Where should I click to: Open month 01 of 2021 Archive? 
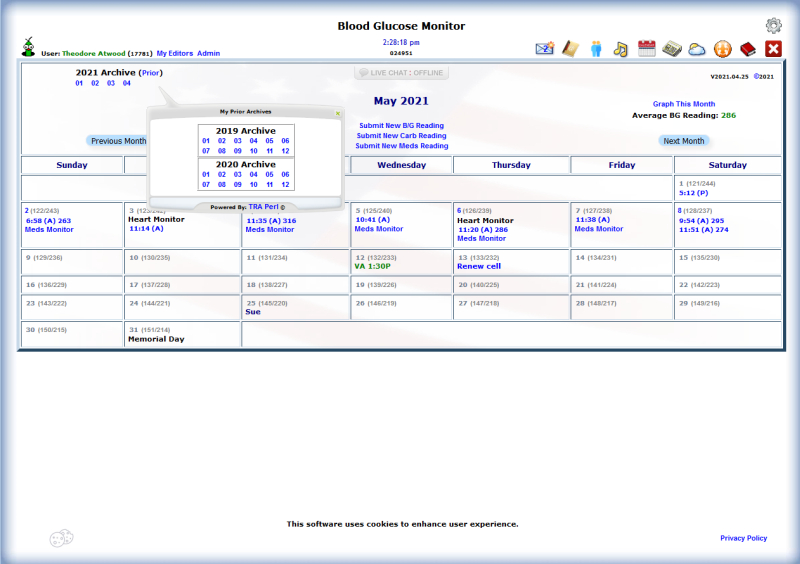point(79,83)
